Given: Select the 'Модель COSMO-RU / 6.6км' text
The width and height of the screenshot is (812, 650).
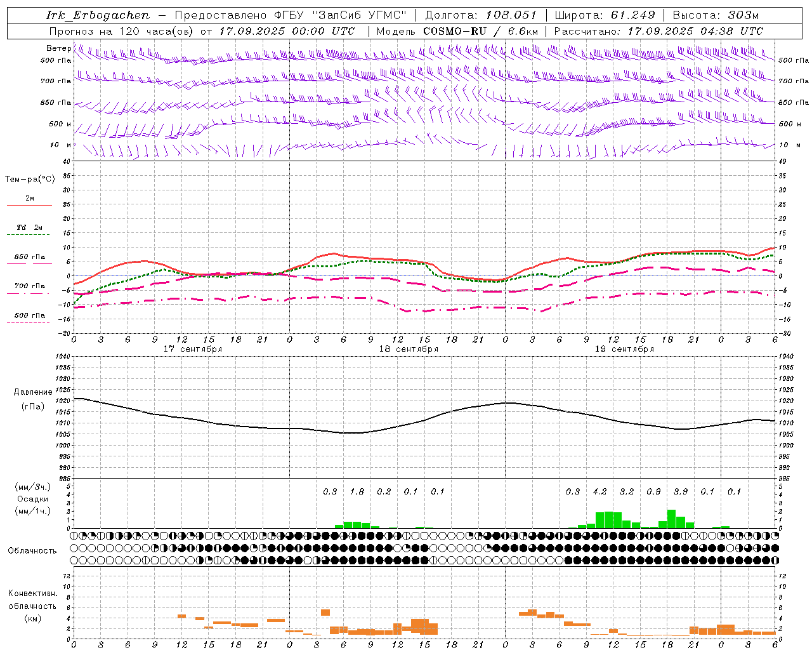Looking at the screenshot, I should (x=457, y=31).
